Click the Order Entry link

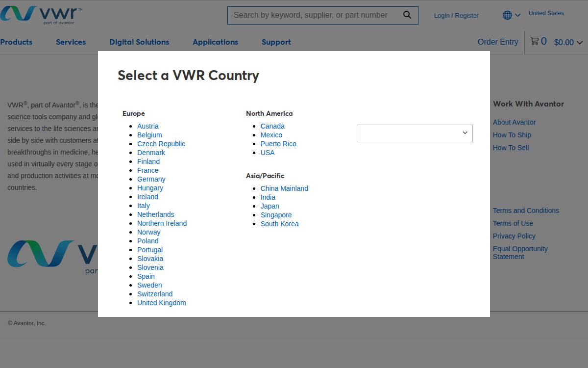click(x=498, y=42)
